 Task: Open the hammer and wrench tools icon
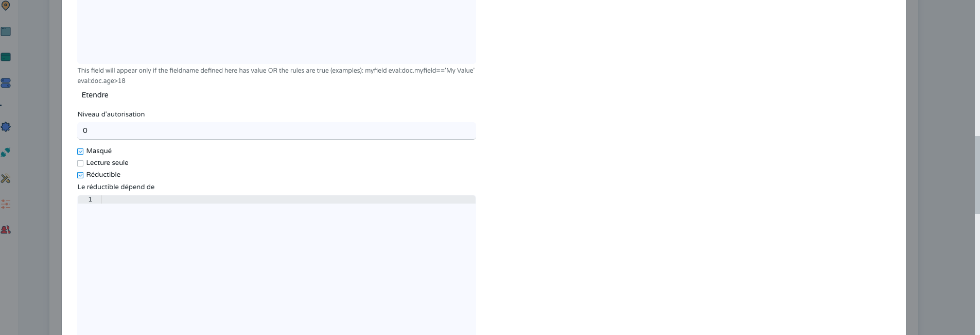tap(6, 178)
